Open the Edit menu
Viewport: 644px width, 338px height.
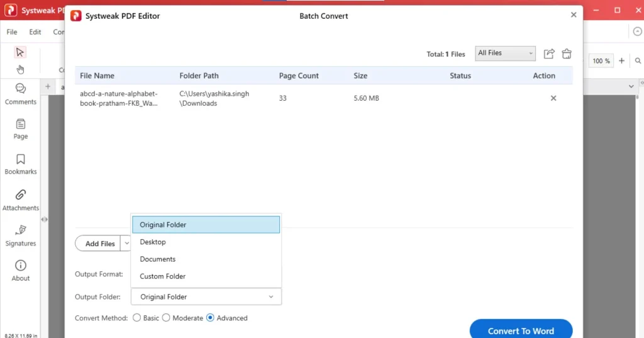35,32
